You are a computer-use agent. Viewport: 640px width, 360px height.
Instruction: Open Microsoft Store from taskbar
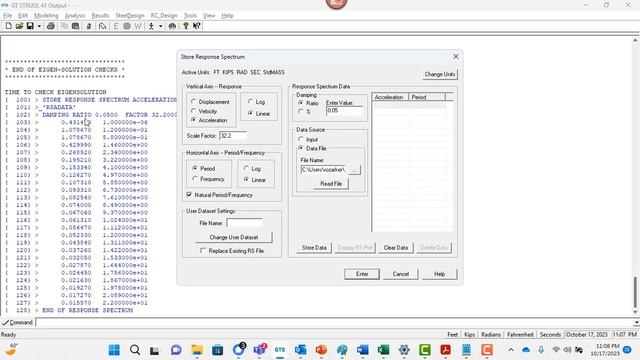pyautogui.click(x=218, y=350)
